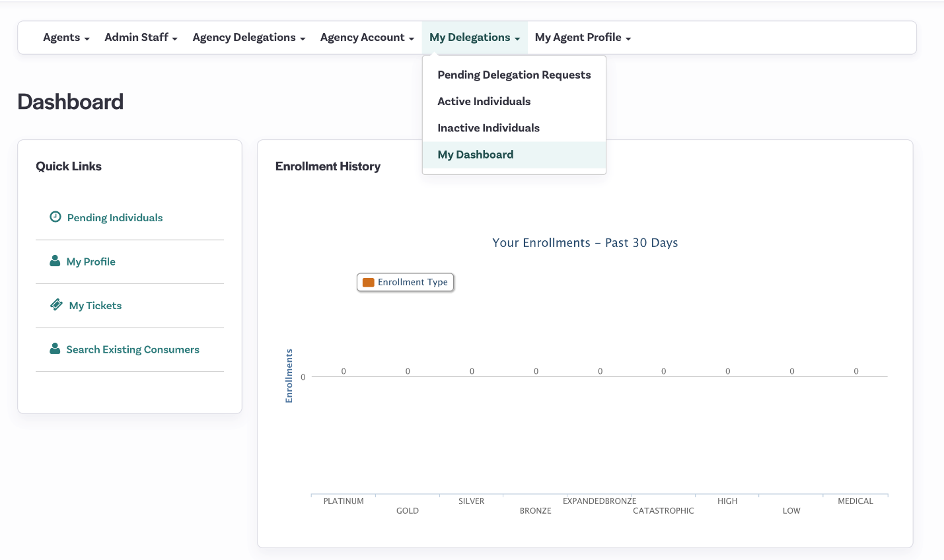Image resolution: width=944 pixels, height=560 pixels.
Task: Follow the Search Existing Consumers link
Action: click(133, 350)
